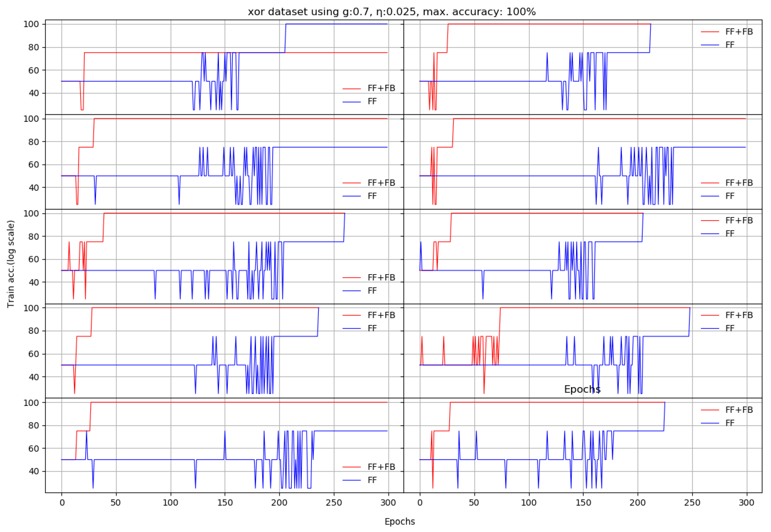Click FF legend label in third-row right subplot

[730, 234]
